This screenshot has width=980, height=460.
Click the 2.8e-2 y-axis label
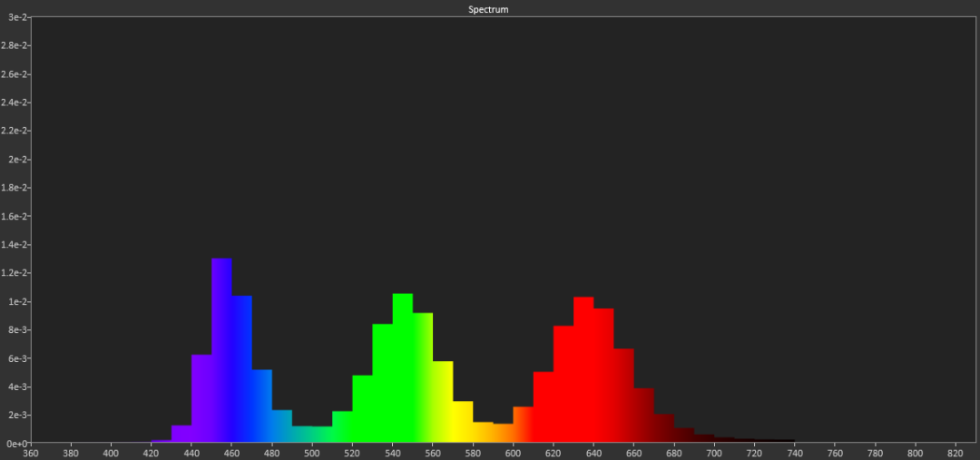[x=13, y=45]
